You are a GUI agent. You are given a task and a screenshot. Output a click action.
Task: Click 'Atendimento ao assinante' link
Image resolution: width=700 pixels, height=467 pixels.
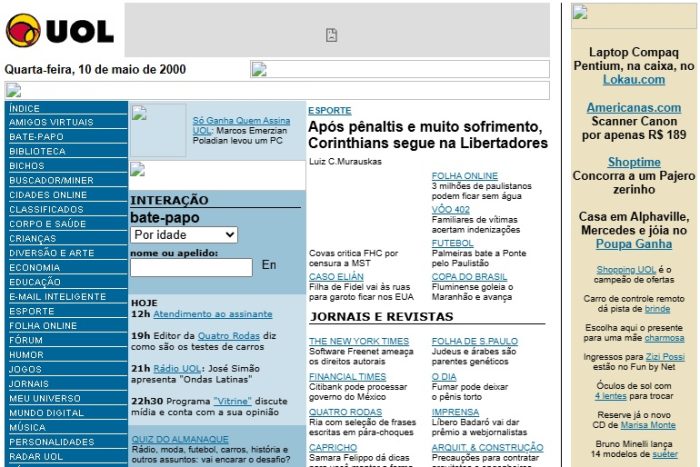[212, 314]
